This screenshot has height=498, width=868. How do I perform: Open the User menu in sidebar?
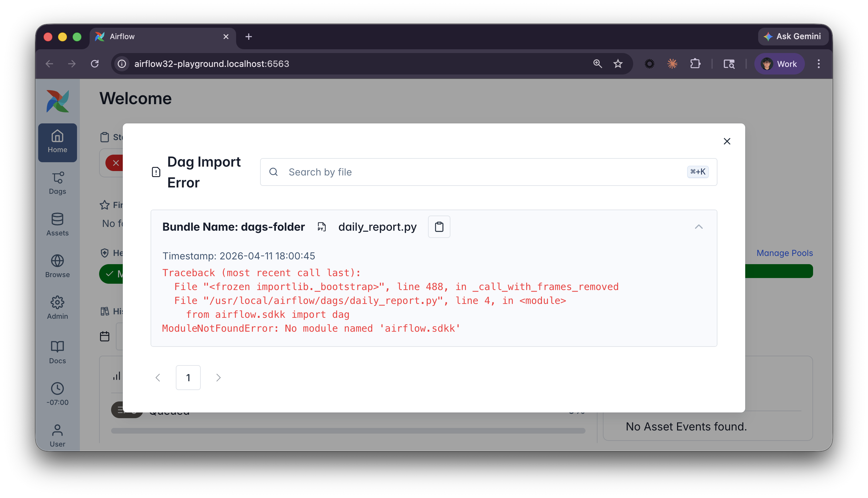coord(57,436)
